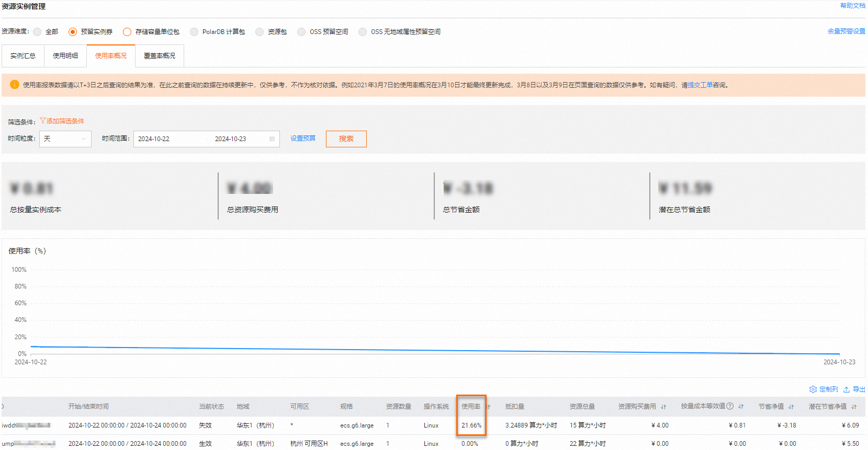This screenshot has height=450, width=868.
Task: Click the 设置预算 link
Action: (x=303, y=139)
